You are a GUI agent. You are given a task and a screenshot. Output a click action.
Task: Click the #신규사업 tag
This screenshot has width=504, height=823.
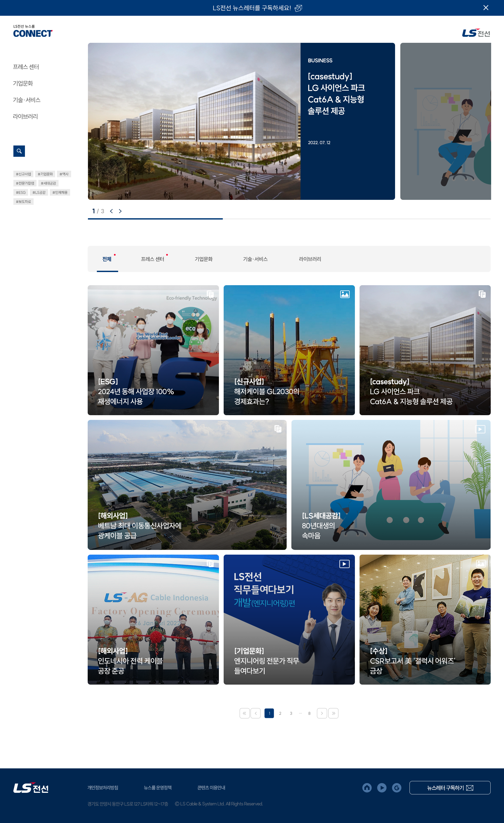[23, 174]
